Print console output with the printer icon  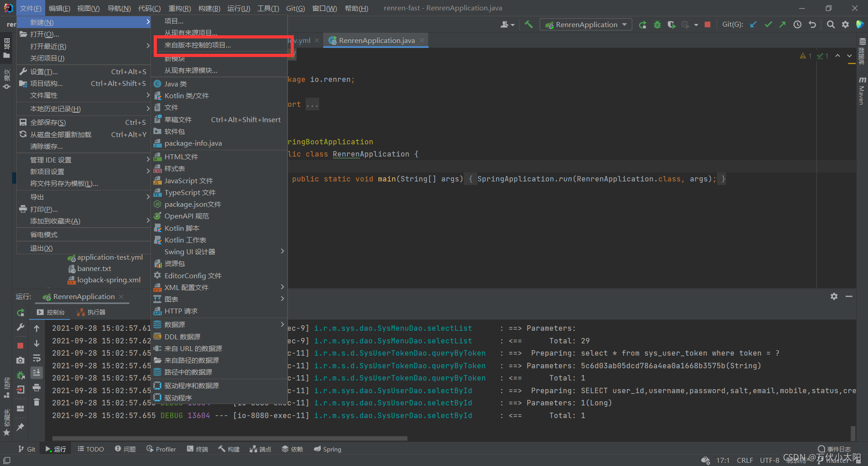(37, 388)
